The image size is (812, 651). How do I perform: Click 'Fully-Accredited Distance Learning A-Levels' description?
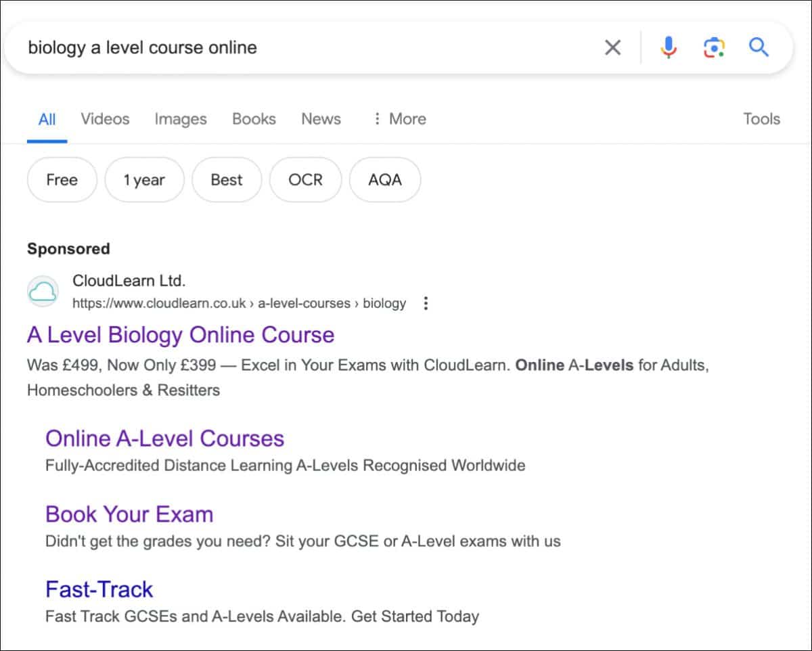point(202,466)
